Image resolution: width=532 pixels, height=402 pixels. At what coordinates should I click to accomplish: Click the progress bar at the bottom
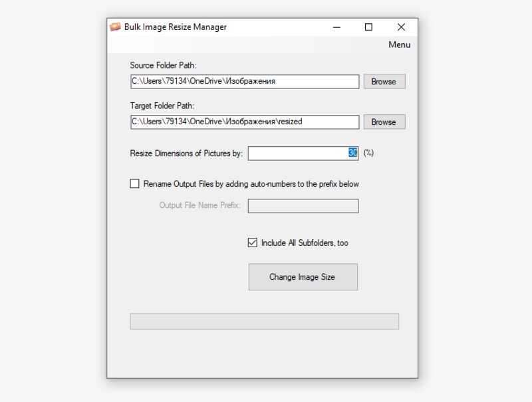click(264, 322)
